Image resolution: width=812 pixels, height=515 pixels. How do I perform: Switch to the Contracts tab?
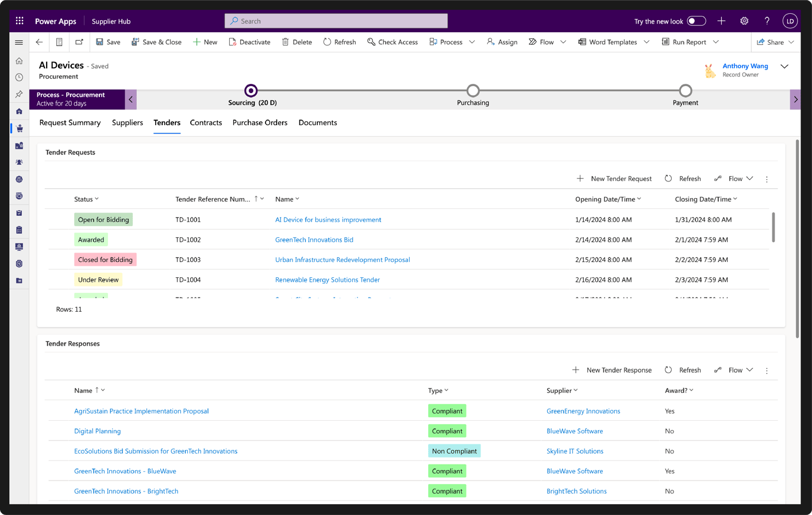click(206, 122)
